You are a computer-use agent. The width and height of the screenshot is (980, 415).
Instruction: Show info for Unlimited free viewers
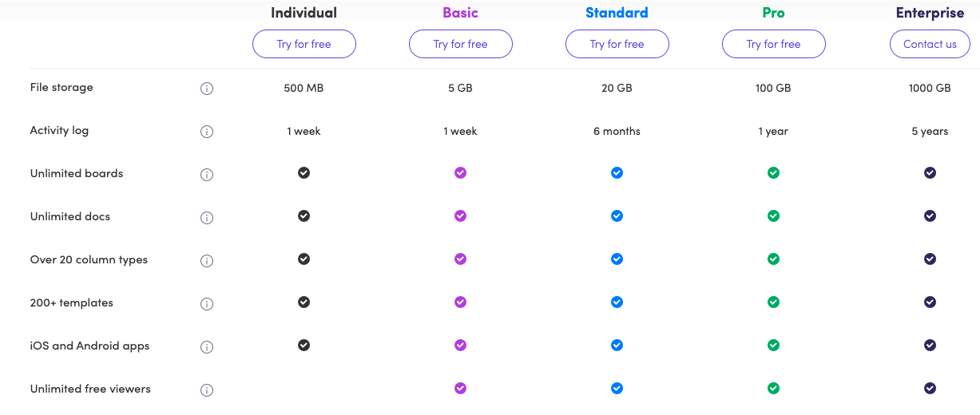tap(207, 390)
